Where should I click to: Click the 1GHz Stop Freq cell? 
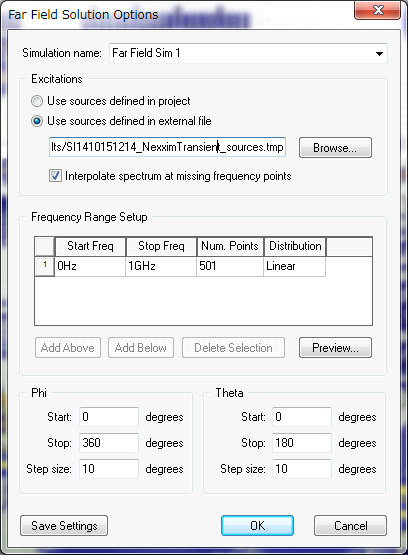coord(161,266)
